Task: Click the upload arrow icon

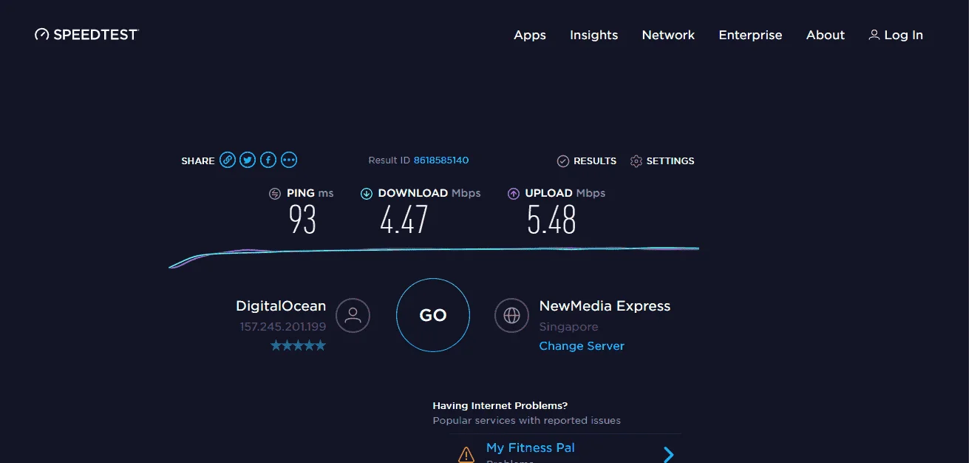Action: (514, 193)
